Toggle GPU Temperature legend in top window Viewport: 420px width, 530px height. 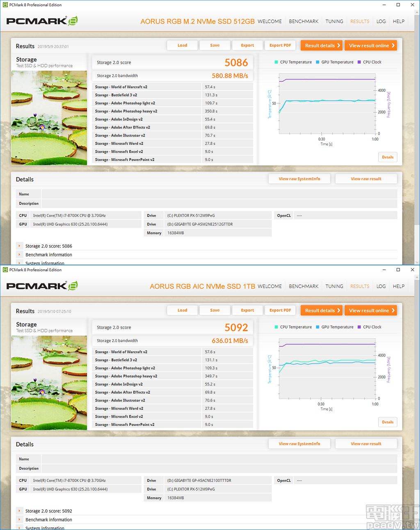[x=334, y=62]
